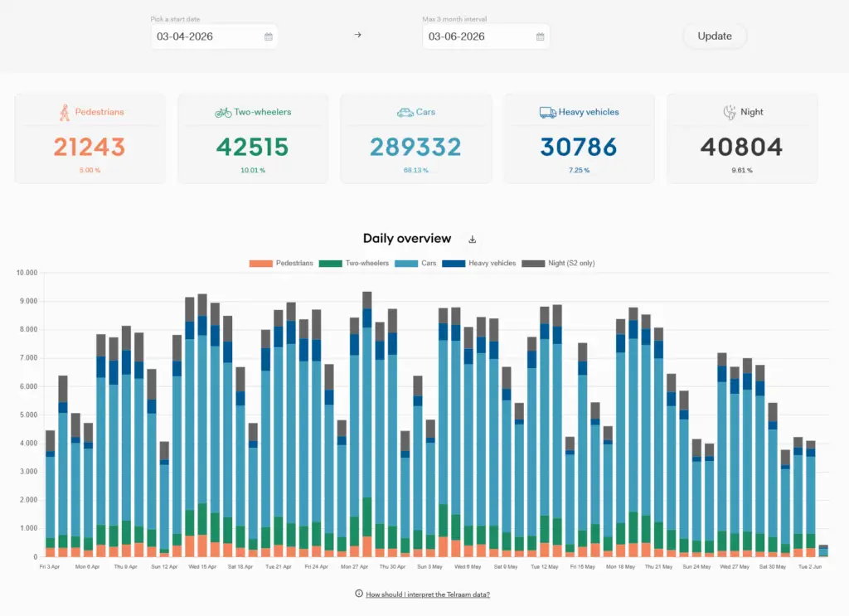Click the Mon 18 May axis label
Screen dimensions: 849x616
[620, 567]
